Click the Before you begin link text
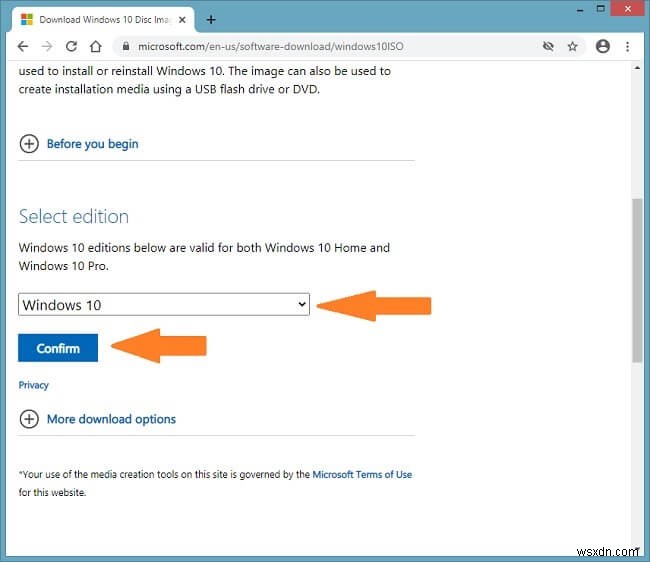 [x=92, y=144]
